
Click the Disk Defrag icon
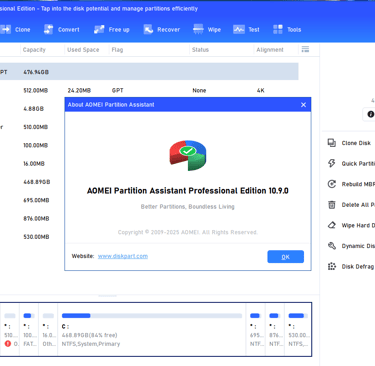click(x=332, y=266)
